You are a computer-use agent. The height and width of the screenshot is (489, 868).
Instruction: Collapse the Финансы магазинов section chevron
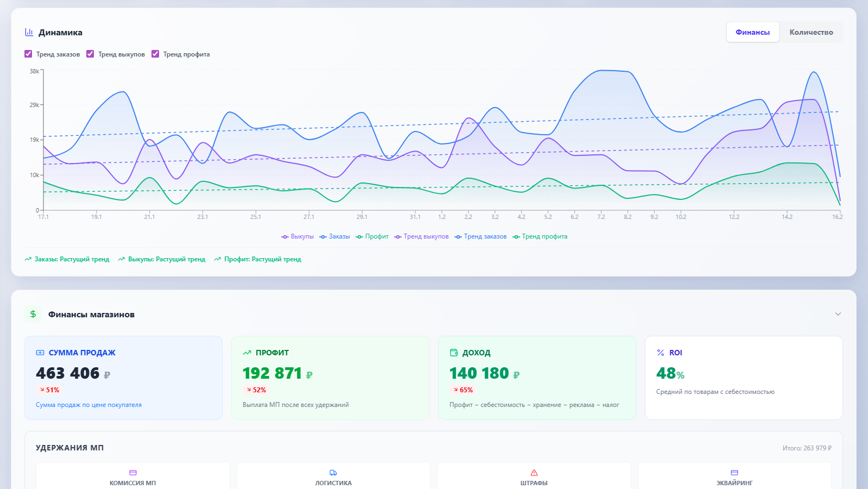[838, 314]
